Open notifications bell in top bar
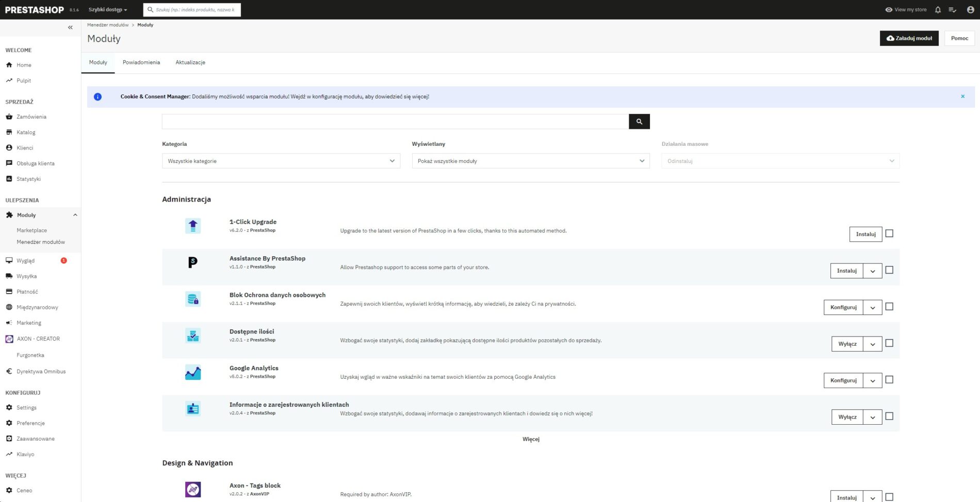 tap(938, 10)
